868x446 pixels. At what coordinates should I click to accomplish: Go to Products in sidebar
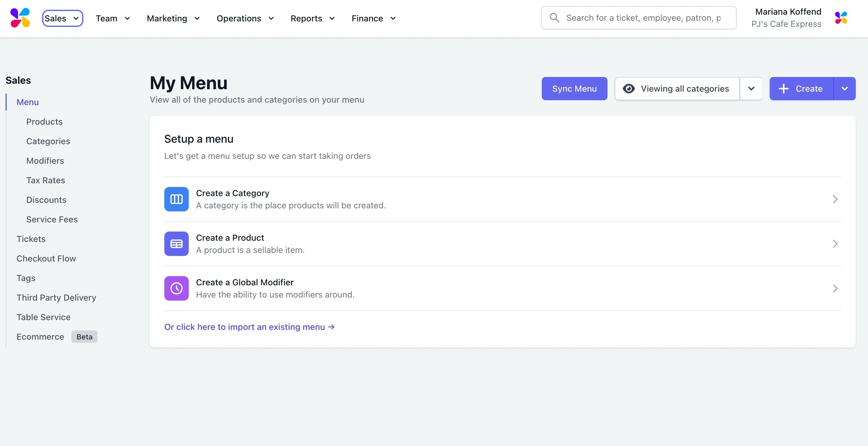tap(45, 122)
